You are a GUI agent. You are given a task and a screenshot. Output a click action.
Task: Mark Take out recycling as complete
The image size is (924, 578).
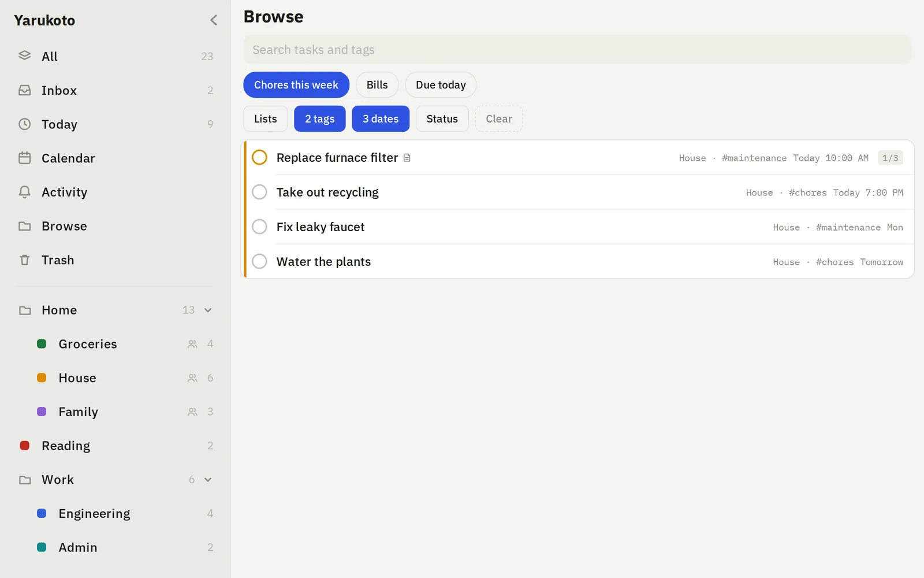[260, 192]
